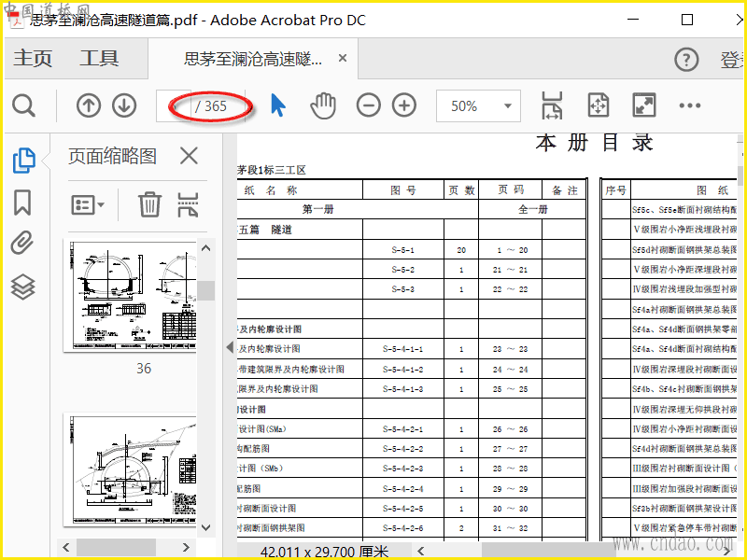Activate the selection arrow tool

(x=277, y=105)
